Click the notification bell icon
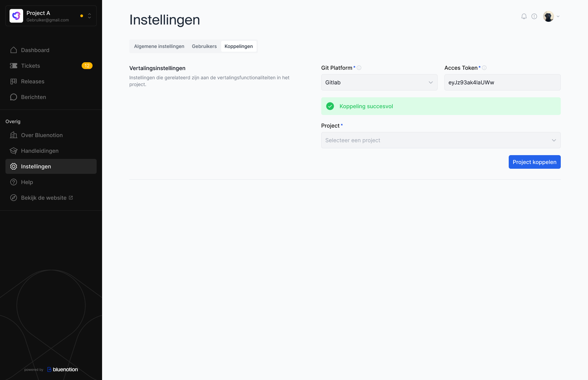Image resolution: width=588 pixels, height=380 pixels. tap(524, 16)
